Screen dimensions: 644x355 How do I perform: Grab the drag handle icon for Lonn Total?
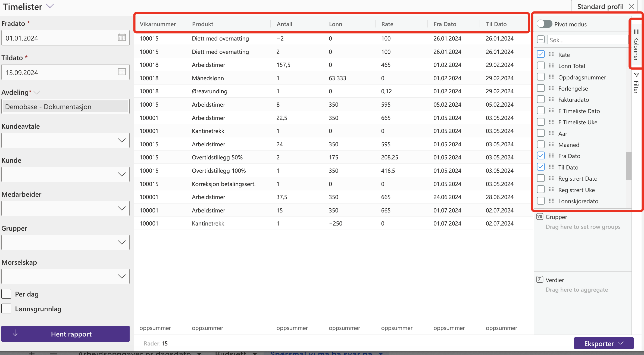551,66
